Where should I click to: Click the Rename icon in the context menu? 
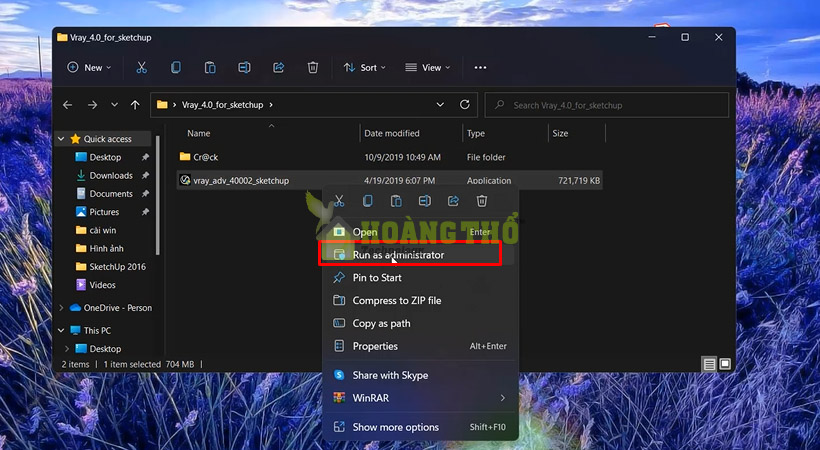click(425, 201)
